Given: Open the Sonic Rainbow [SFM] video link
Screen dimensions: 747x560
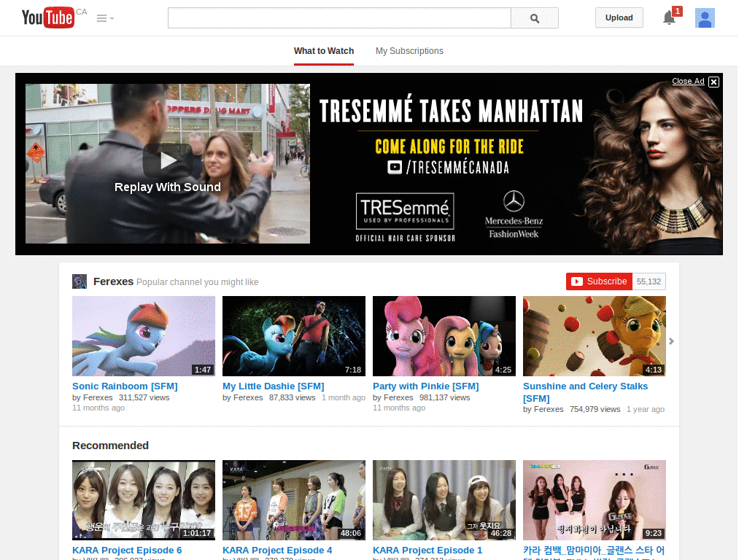Looking at the screenshot, I should pyautogui.click(x=124, y=386).
